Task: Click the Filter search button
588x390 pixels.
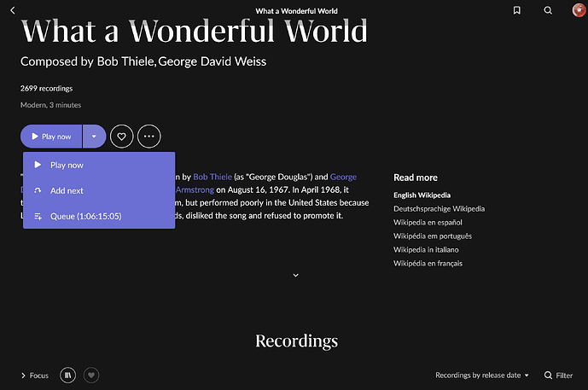Action: point(558,375)
